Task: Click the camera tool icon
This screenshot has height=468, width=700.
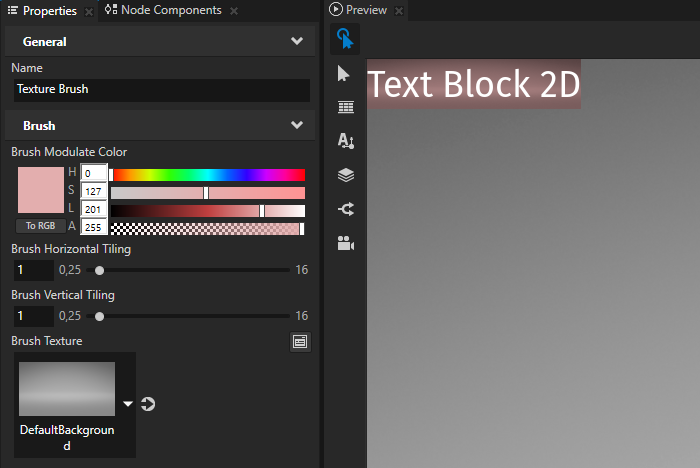Action: (x=345, y=243)
